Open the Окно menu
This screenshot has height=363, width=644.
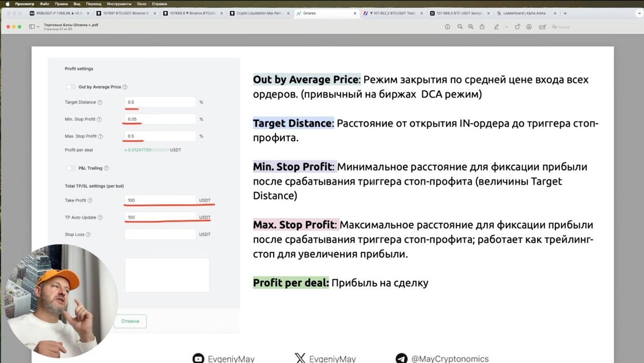point(142,4)
